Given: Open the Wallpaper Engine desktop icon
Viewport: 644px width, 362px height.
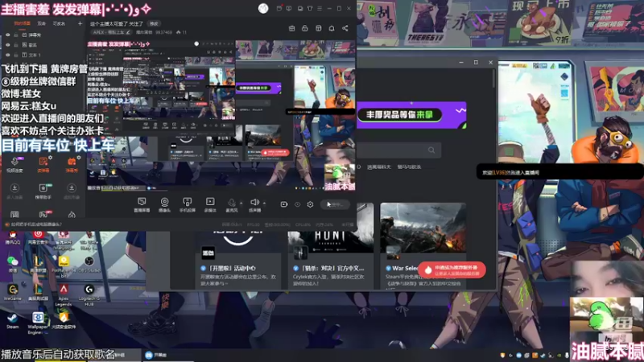Looking at the screenshot, I should [x=38, y=323].
